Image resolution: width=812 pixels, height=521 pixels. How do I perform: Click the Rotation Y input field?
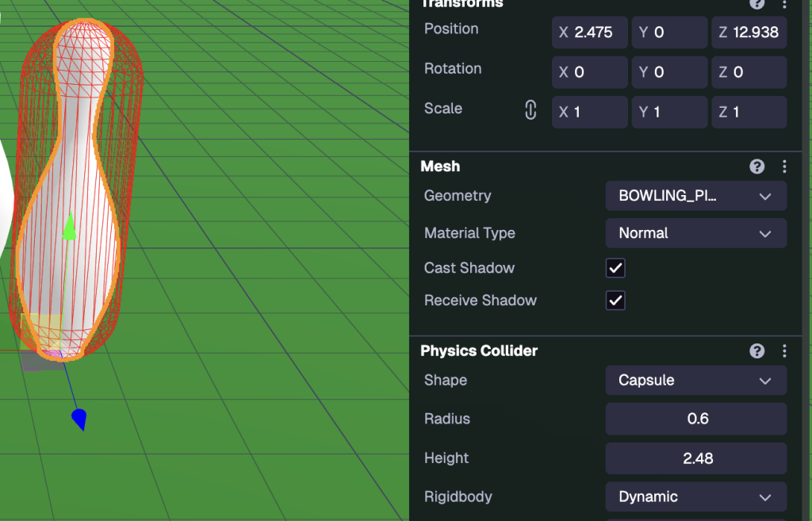[x=669, y=72]
